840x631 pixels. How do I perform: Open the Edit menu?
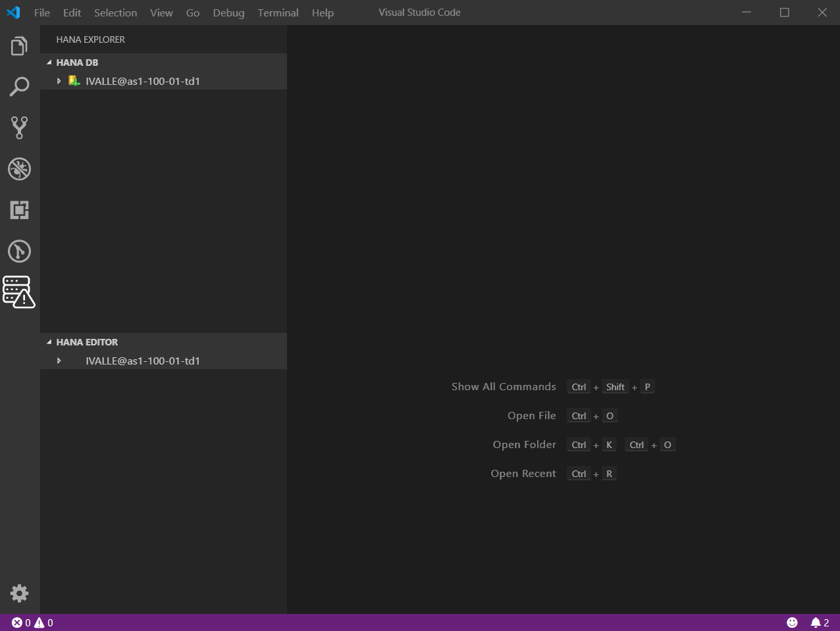(72, 13)
